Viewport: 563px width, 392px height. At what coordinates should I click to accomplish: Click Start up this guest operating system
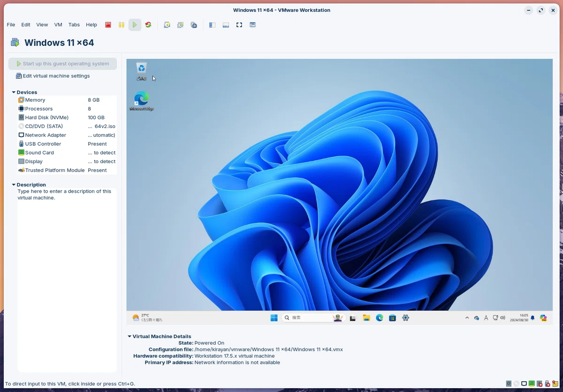pyautogui.click(x=62, y=64)
